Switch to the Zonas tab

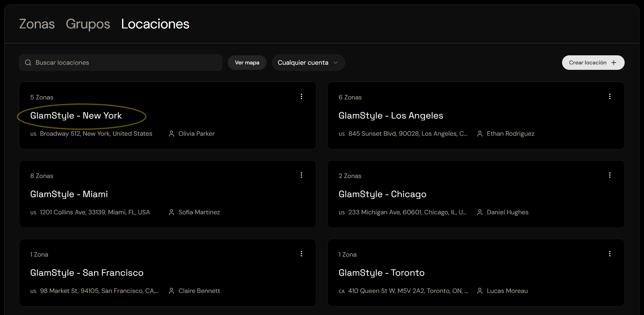click(x=37, y=24)
